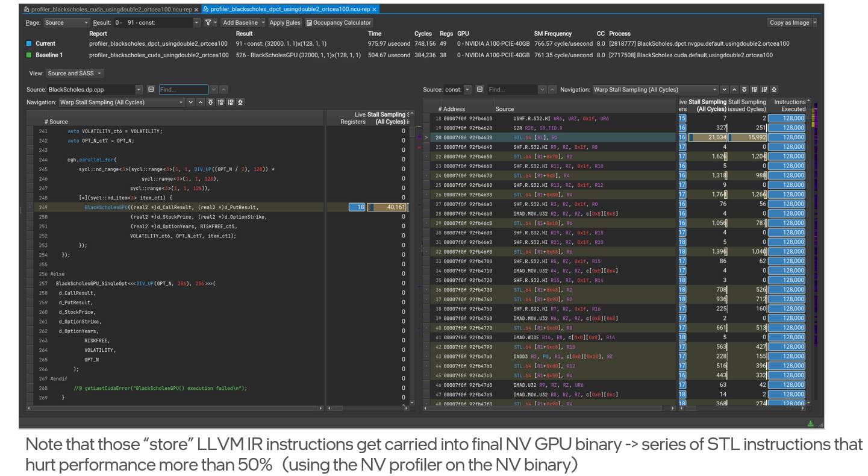Click the Current result blue color swatch
Screen dimensions: 868x476
point(28,44)
